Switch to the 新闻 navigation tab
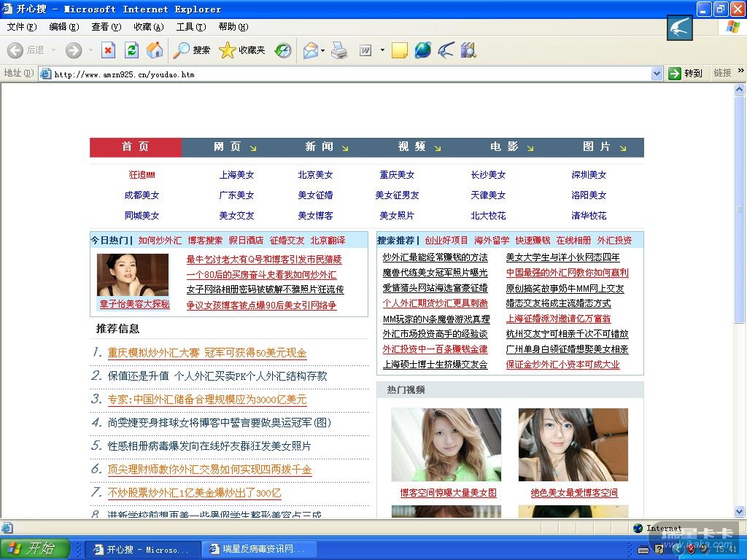The width and height of the screenshot is (747, 560). (x=319, y=147)
